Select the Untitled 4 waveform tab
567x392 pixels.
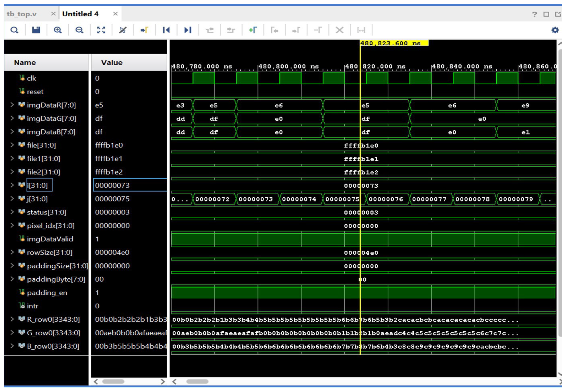[80, 14]
